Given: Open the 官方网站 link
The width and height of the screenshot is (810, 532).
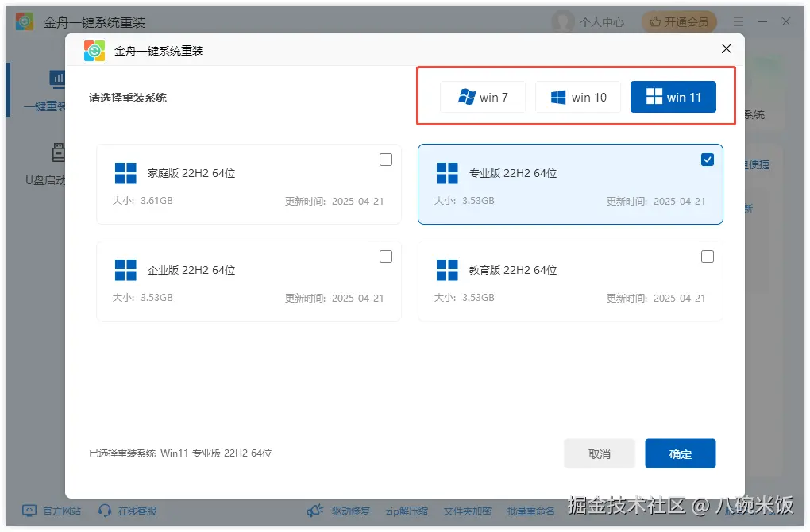Looking at the screenshot, I should (62, 511).
